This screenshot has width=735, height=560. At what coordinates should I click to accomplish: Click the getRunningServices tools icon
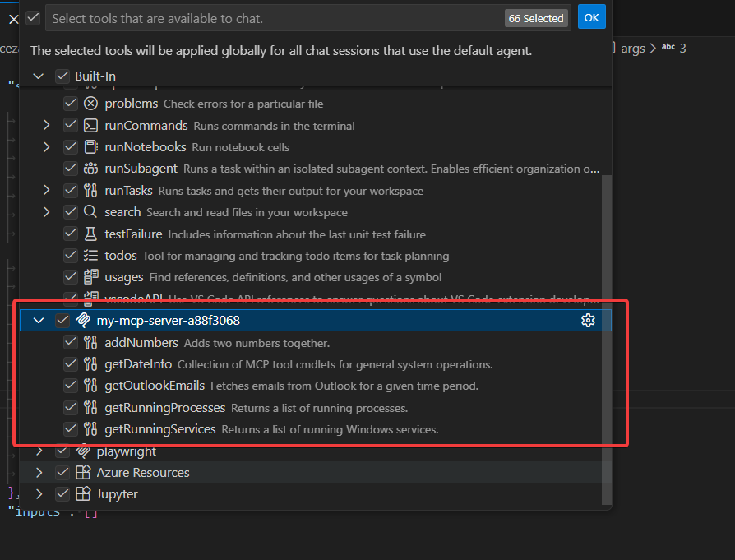click(90, 429)
